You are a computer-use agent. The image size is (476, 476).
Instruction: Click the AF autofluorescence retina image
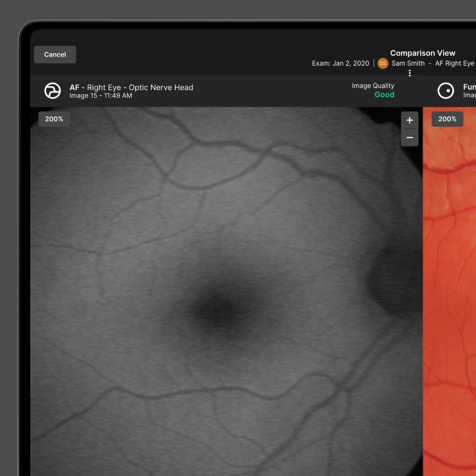(226, 291)
